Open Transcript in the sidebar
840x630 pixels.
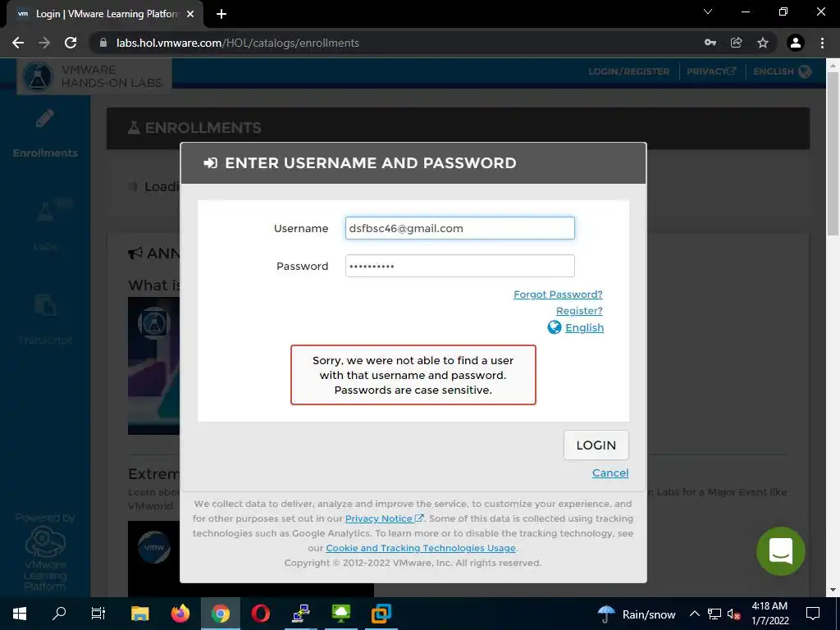point(45,319)
